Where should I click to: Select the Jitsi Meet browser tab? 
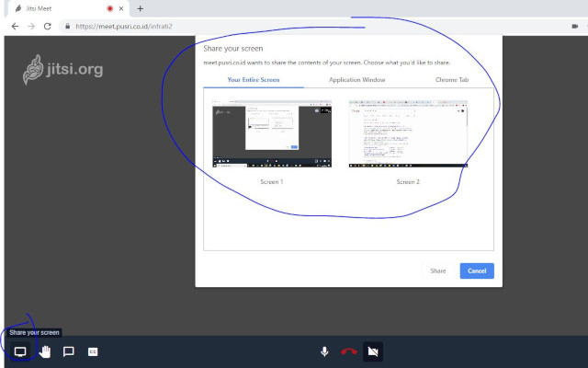[x=68, y=8]
